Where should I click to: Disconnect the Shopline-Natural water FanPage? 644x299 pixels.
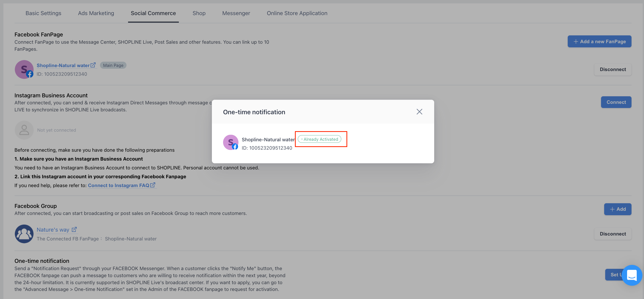click(613, 69)
